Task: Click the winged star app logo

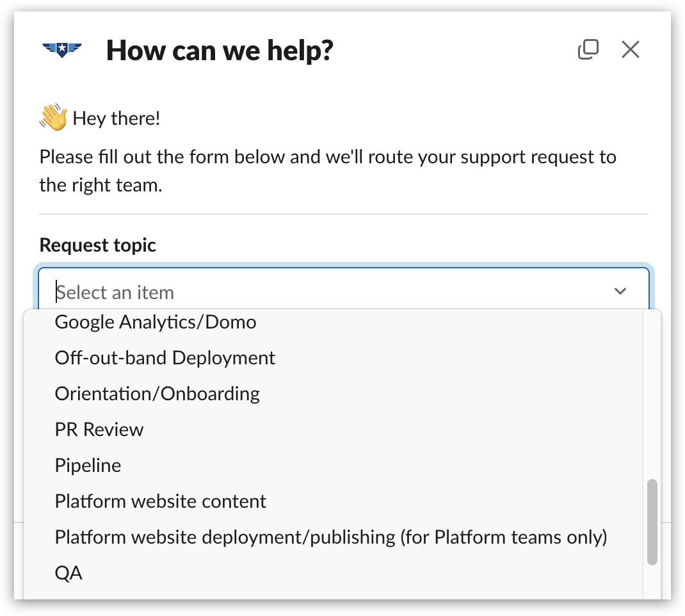Action: (61, 49)
